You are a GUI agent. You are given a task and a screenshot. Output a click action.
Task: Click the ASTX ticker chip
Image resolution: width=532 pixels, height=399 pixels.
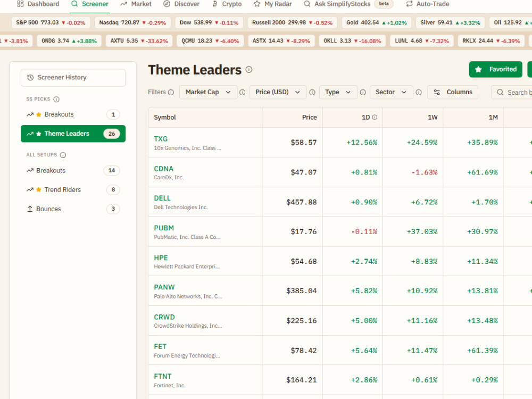point(281,41)
